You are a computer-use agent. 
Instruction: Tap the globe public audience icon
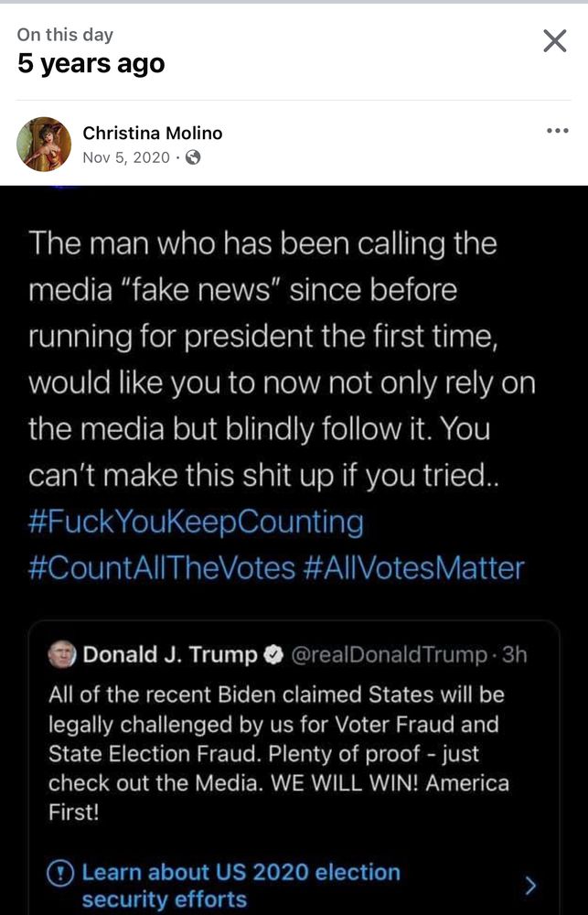click(x=193, y=157)
